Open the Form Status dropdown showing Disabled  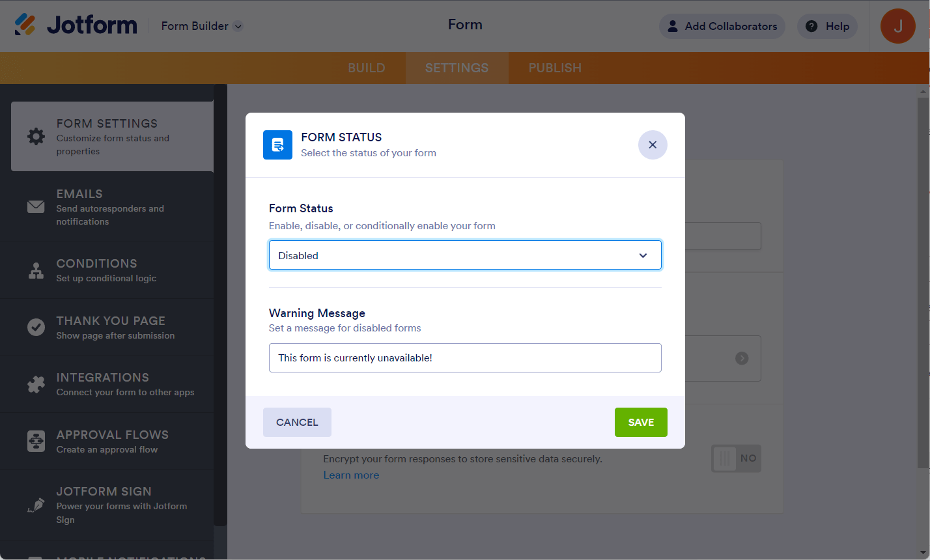[x=465, y=255]
